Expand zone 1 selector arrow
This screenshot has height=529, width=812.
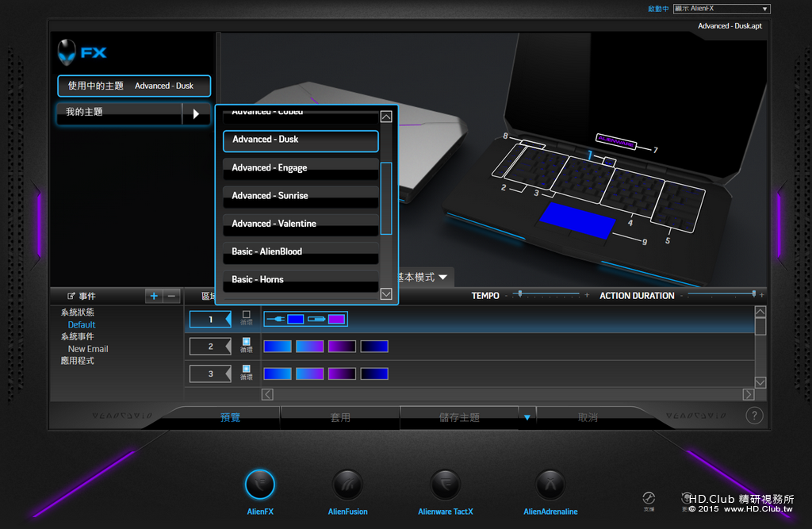click(x=228, y=319)
